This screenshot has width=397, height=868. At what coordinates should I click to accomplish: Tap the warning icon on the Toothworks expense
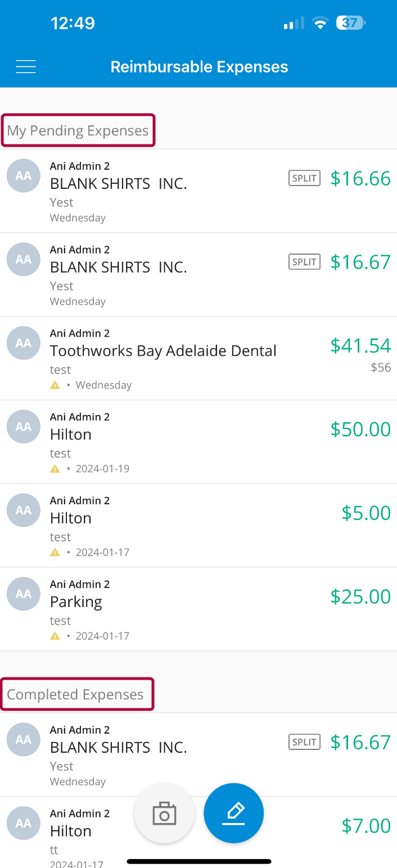(55, 385)
